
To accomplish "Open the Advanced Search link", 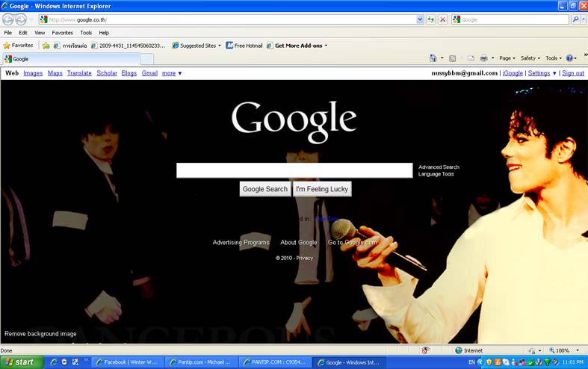I will point(439,167).
